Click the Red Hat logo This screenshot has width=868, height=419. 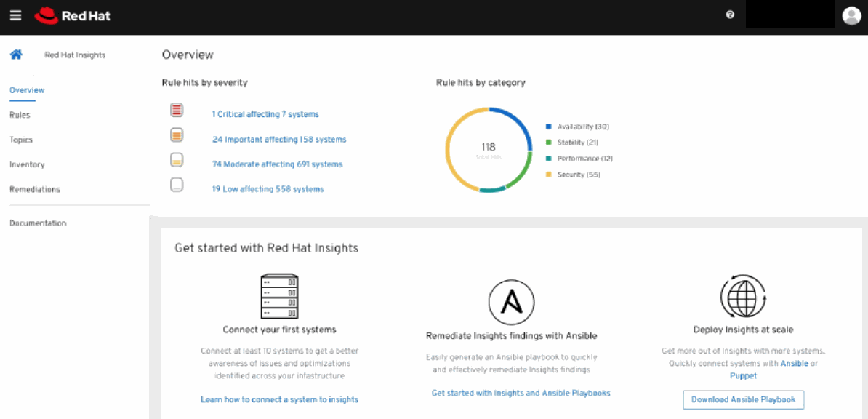point(73,15)
